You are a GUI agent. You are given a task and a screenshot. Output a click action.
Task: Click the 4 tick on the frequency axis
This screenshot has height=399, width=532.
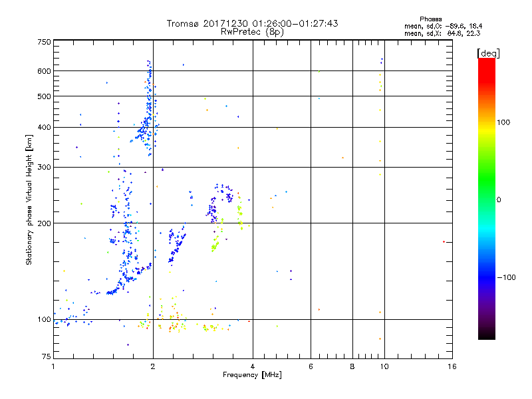[253, 366]
